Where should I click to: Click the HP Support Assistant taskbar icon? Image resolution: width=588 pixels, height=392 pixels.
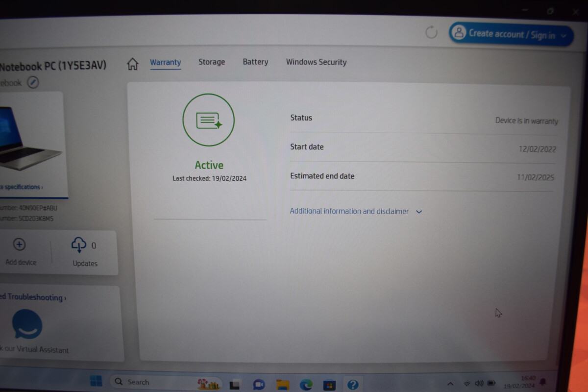(x=353, y=385)
